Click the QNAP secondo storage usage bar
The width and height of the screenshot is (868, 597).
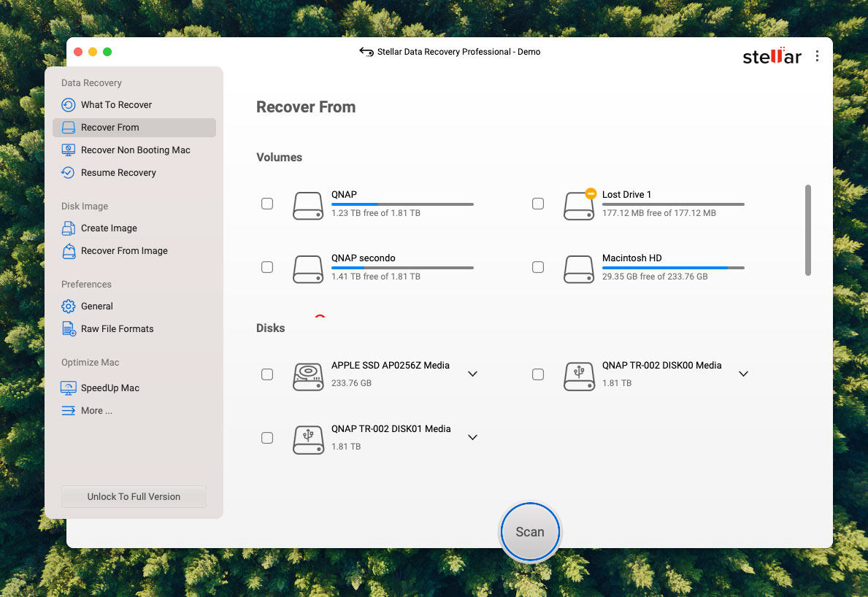click(402, 268)
